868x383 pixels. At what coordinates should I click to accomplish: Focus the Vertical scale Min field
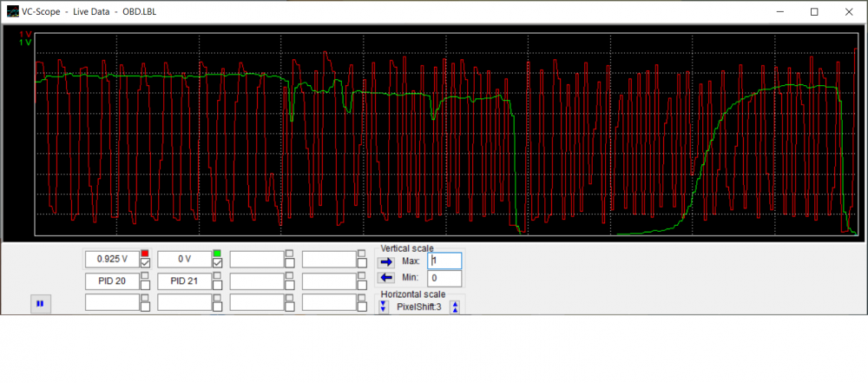[x=444, y=278]
